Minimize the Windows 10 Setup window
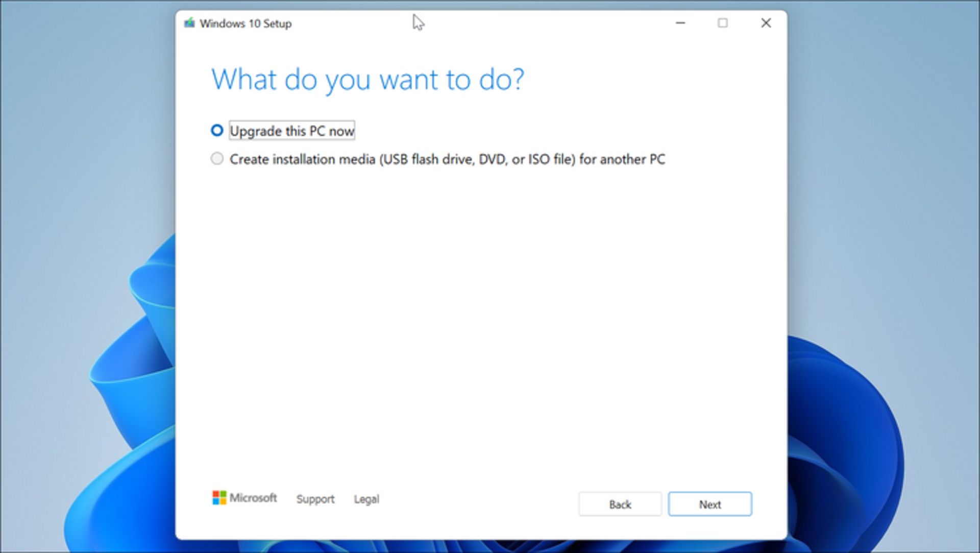Viewport: 980px width, 553px height. (x=680, y=23)
